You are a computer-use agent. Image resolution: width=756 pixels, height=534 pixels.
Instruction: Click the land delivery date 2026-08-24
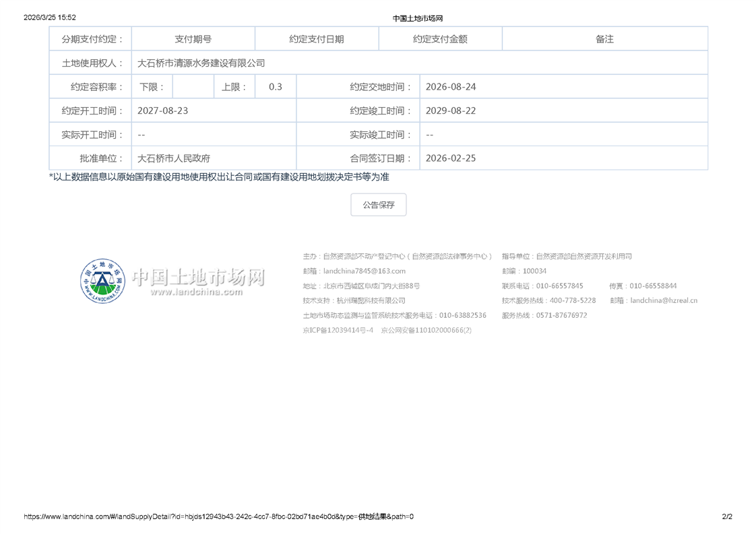(451, 87)
